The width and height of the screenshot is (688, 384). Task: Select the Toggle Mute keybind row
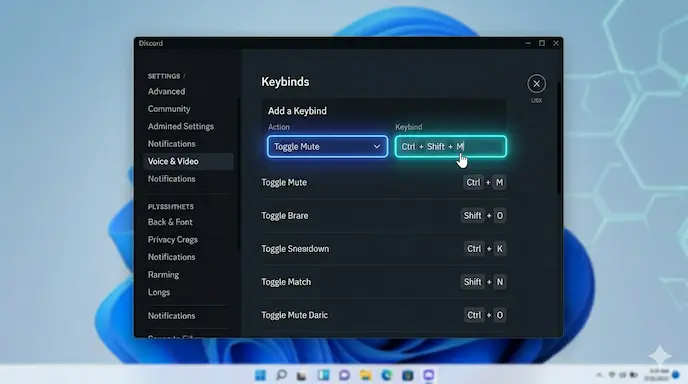[383, 183]
